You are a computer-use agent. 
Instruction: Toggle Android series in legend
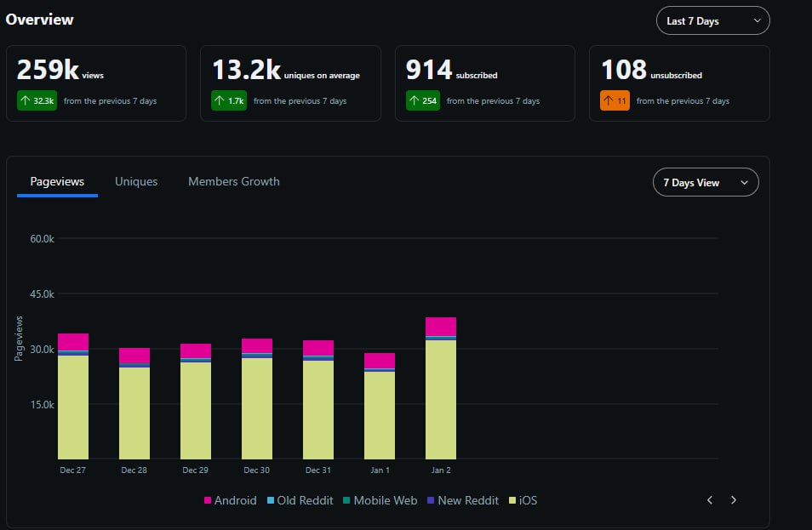pos(231,500)
